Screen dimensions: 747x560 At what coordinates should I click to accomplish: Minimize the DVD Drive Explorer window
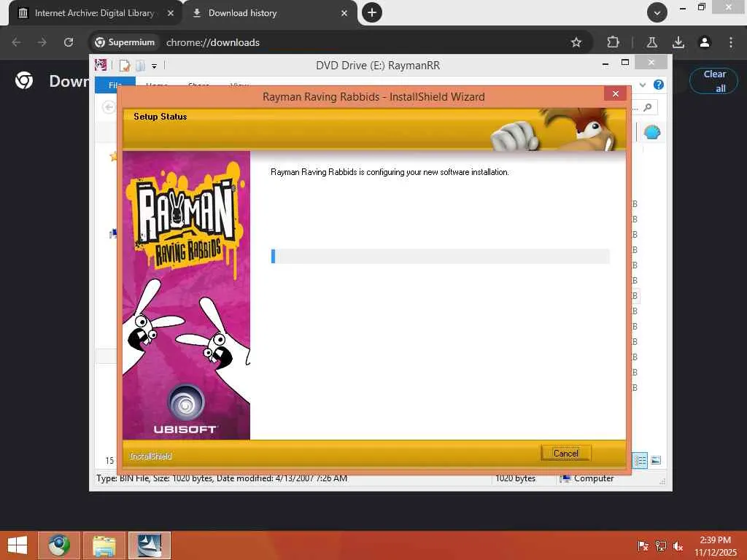pos(605,63)
